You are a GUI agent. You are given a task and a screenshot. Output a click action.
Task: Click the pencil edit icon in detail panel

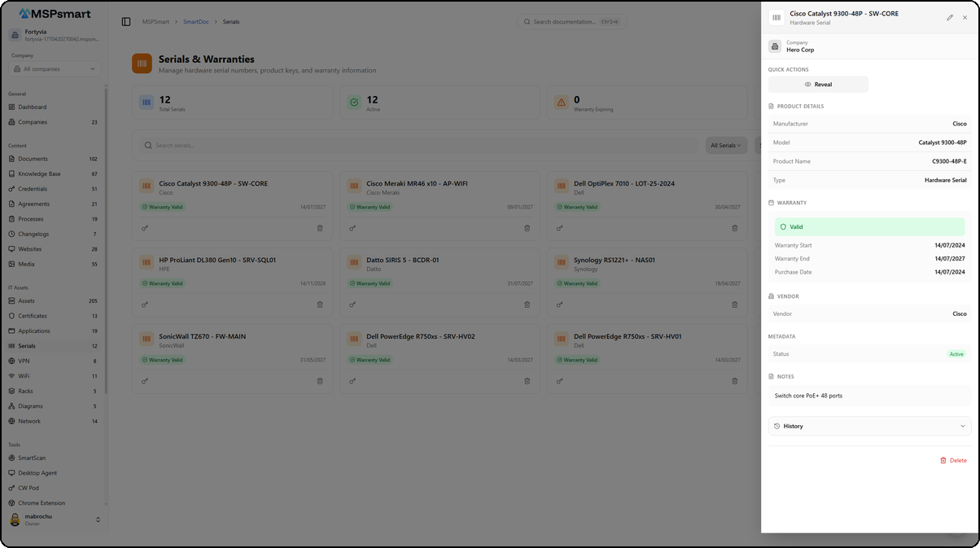[949, 17]
